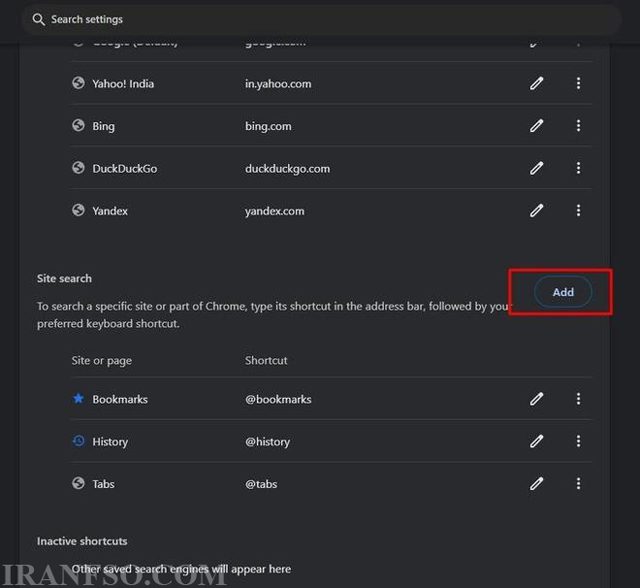
Task: Open more actions for Tabs
Action: pos(578,484)
